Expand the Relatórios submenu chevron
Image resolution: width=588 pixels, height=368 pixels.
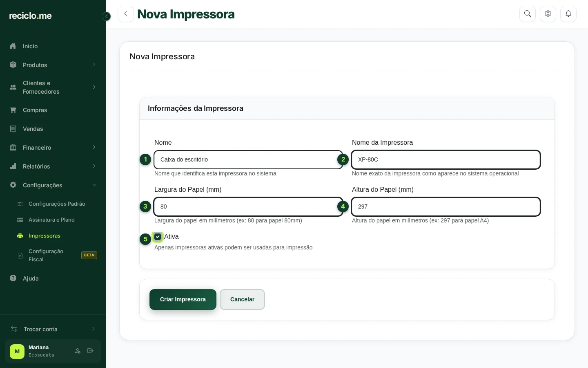coord(94,166)
